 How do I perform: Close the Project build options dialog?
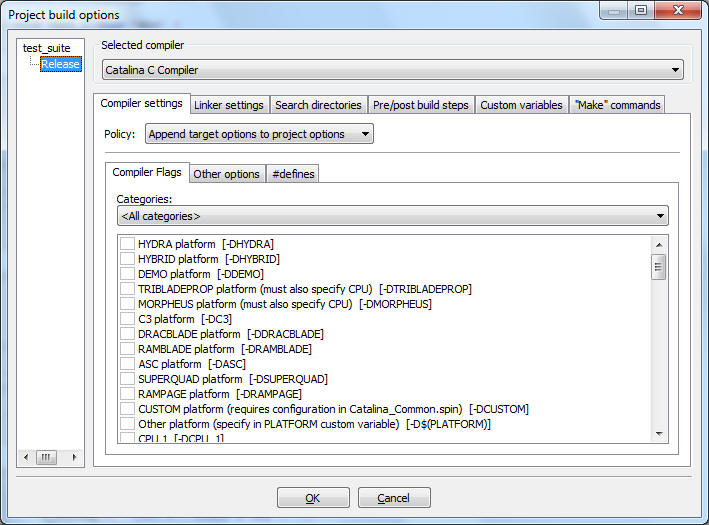pos(677,10)
